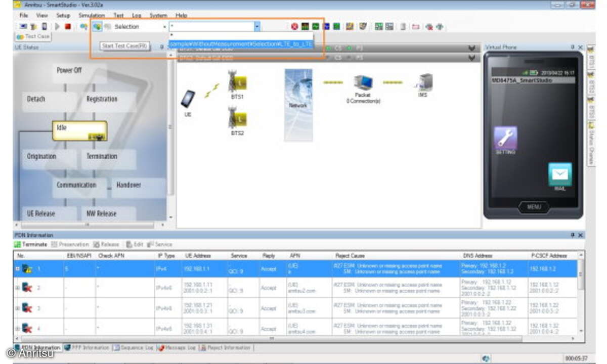Select the Handover state

138,187
